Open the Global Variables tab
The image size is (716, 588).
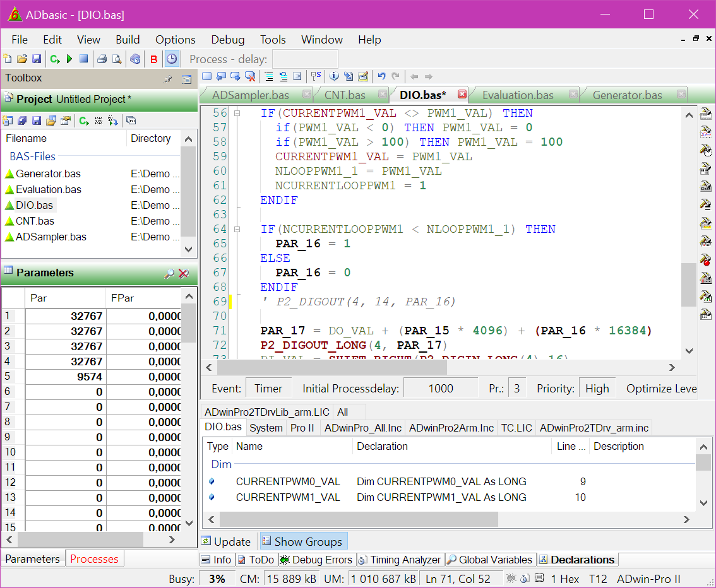click(x=490, y=560)
